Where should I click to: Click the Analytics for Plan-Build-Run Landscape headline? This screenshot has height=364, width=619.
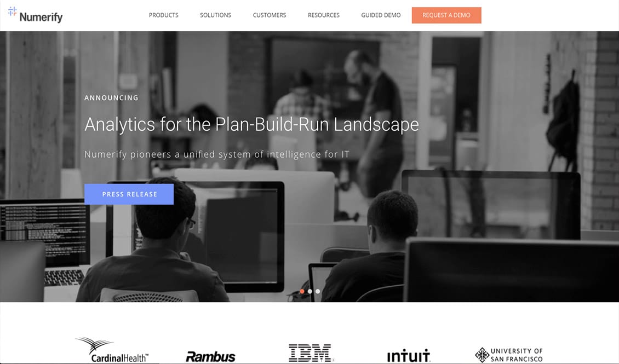click(251, 125)
